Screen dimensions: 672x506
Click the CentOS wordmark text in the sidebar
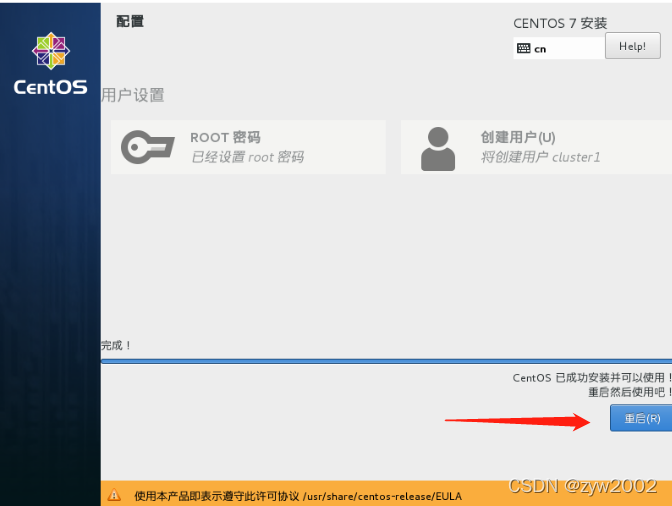coord(51,87)
